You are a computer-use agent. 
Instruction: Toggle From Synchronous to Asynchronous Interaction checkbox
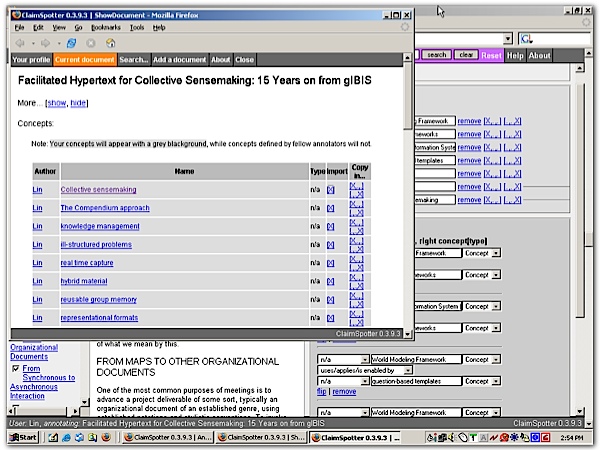tap(15, 368)
